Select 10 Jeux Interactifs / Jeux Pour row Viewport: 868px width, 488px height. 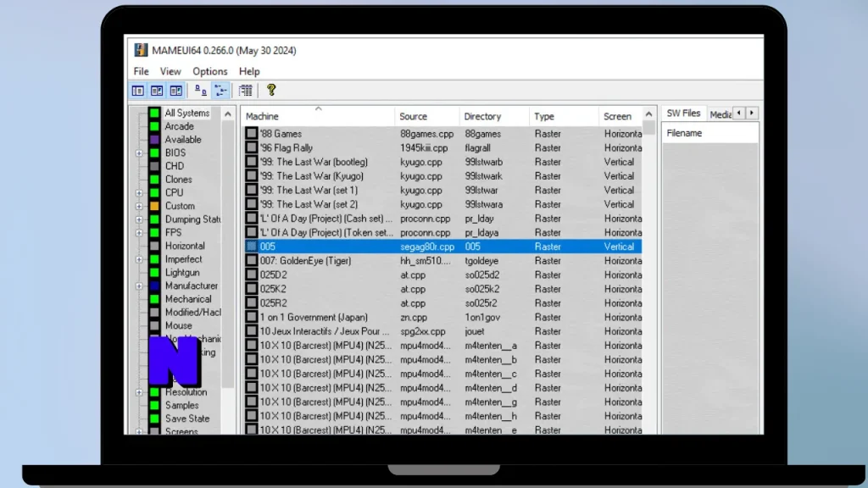pyautogui.click(x=442, y=331)
